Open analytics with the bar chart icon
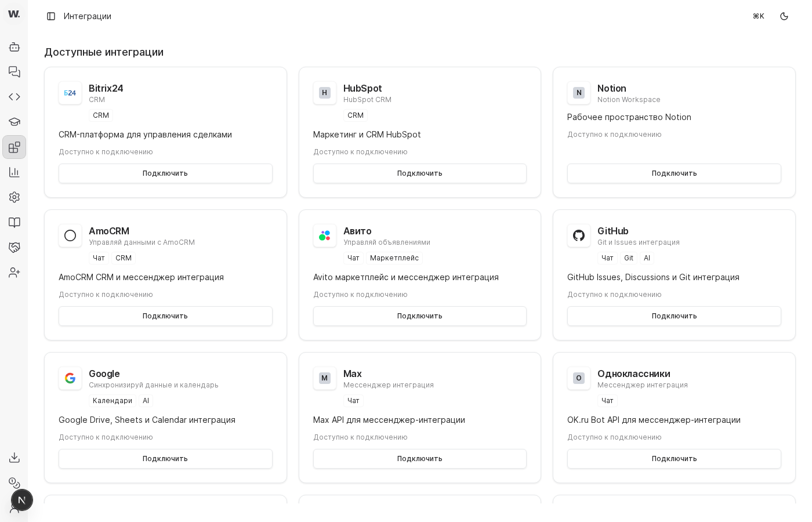The image size is (812, 522). click(x=14, y=172)
